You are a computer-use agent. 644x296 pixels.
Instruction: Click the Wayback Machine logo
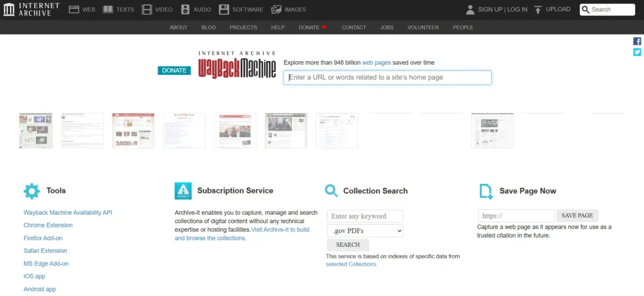(x=237, y=65)
